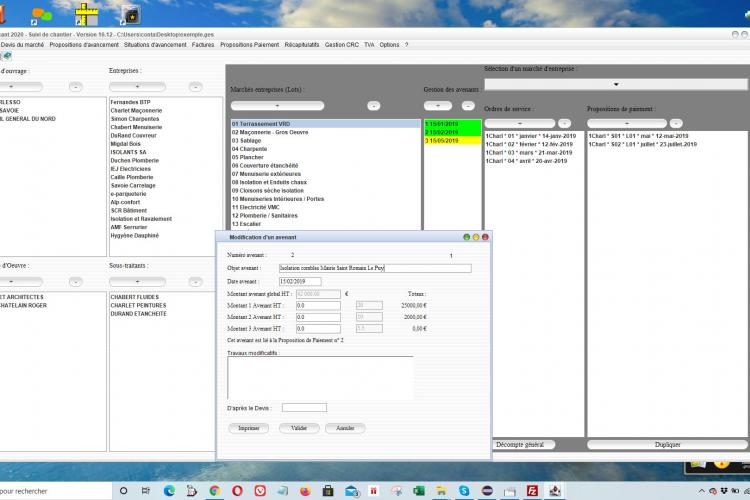Image resolution: width=750 pixels, height=500 pixels.
Task: Click the D'après le Devis field
Action: pos(304,408)
